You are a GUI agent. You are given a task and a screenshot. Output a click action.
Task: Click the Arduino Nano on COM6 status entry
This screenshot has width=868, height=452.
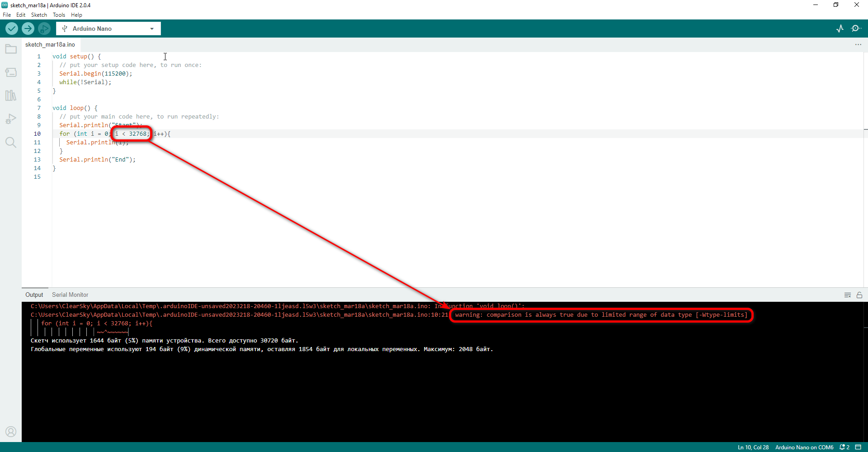pos(804,447)
